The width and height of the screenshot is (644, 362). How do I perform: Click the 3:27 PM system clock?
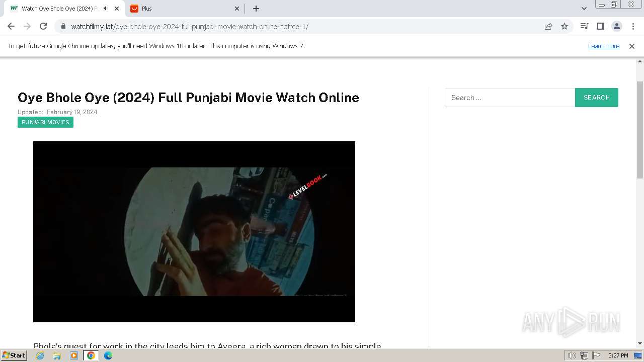tap(618, 355)
